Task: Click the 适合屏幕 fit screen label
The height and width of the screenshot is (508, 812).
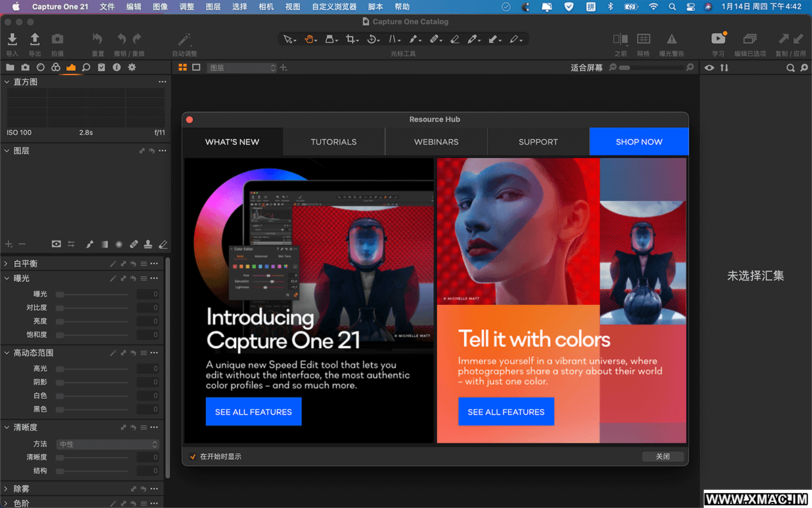Action: [x=586, y=68]
